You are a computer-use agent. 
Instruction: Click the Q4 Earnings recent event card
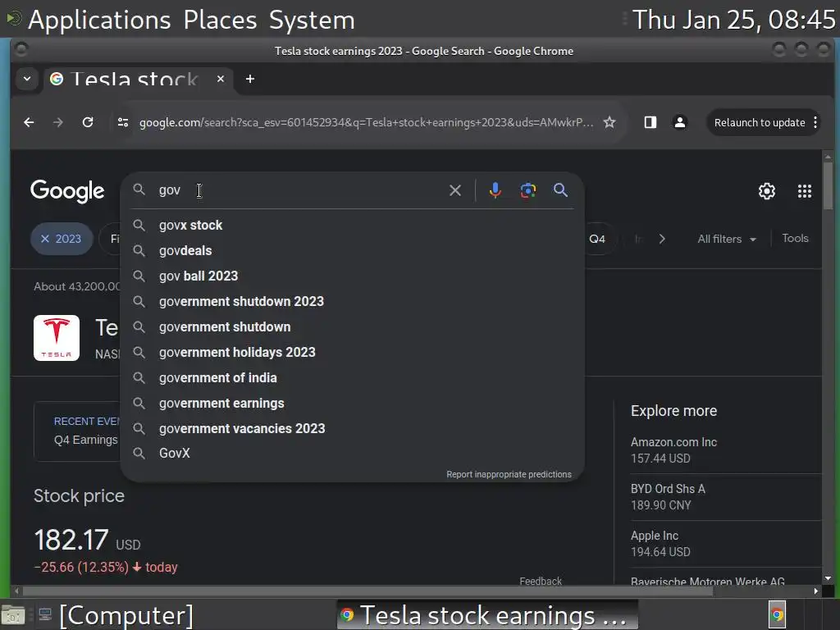click(x=76, y=431)
